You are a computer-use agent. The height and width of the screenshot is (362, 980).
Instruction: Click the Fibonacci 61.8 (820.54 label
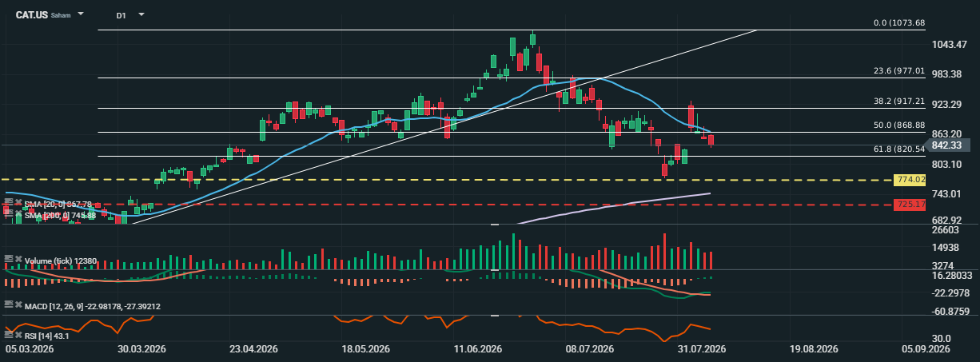click(899, 149)
